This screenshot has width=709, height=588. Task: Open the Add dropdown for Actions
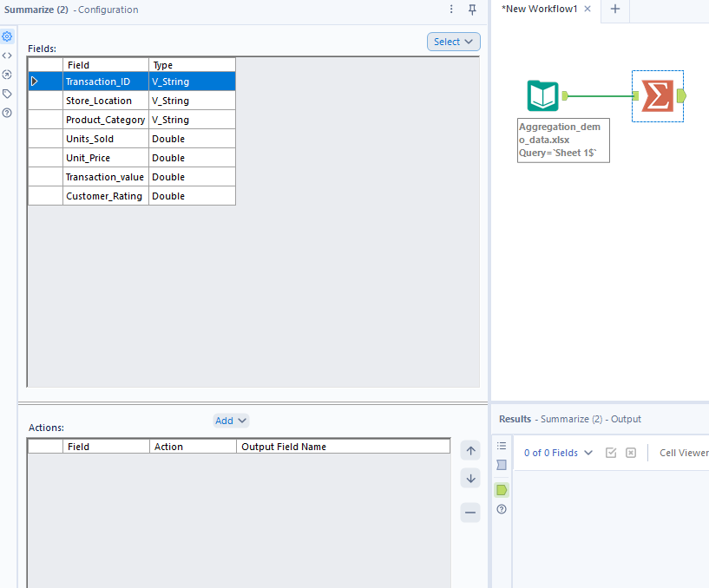tap(231, 421)
